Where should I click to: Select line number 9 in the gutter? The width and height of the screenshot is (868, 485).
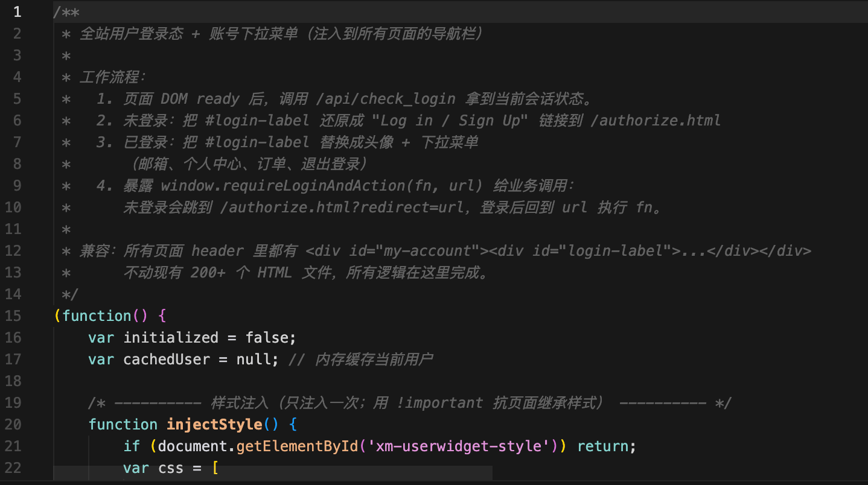tap(17, 186)
